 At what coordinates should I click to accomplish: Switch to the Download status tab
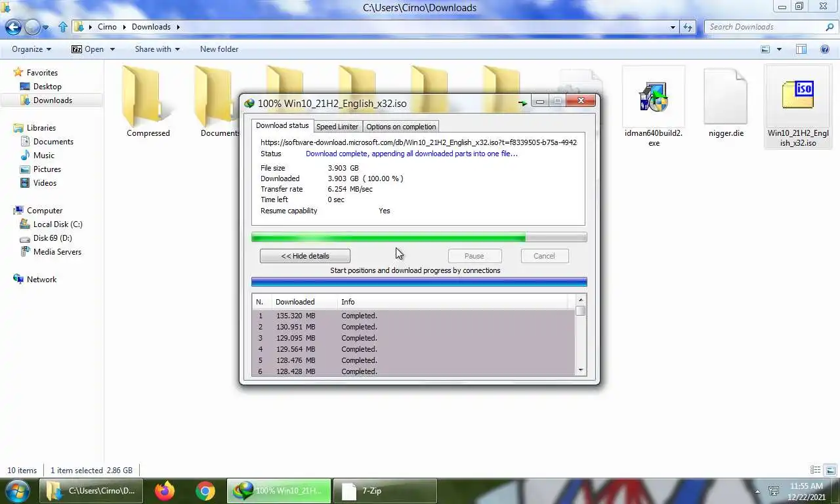282,125
